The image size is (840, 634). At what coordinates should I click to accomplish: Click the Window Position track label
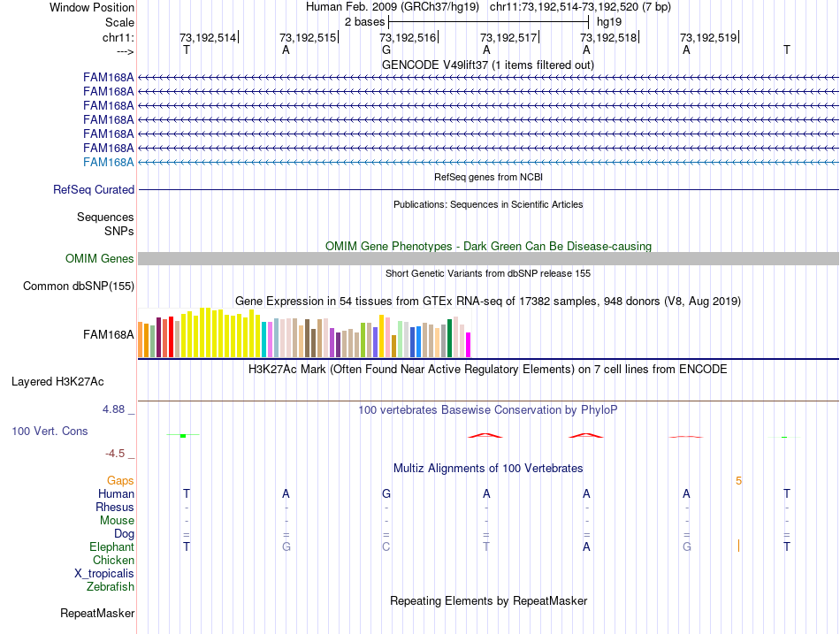92,7
